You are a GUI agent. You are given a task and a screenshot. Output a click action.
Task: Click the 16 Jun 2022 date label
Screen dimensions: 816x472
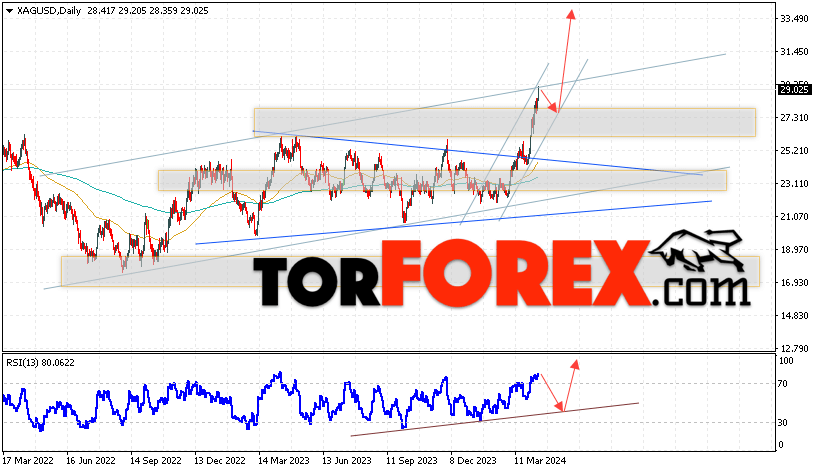[91, 461]
